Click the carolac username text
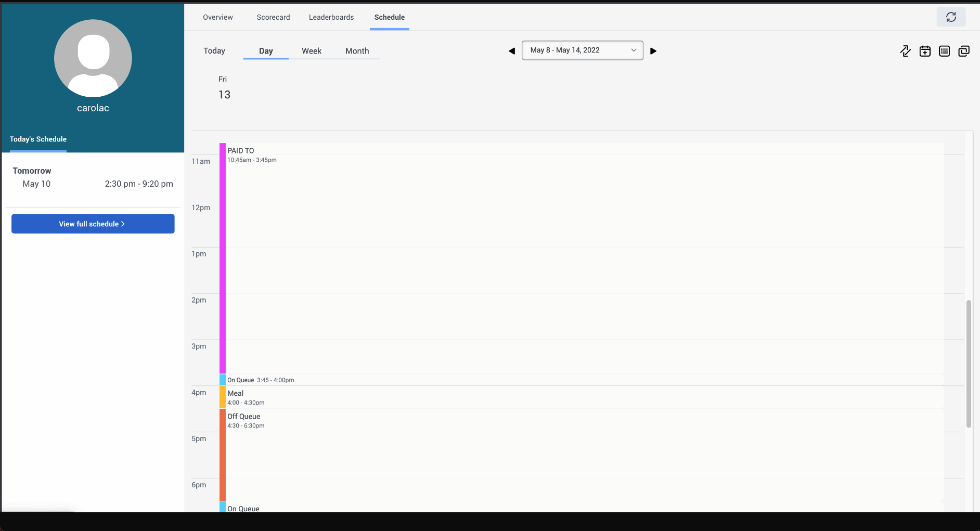The image size is (980, 531). (x=93, y=108)
